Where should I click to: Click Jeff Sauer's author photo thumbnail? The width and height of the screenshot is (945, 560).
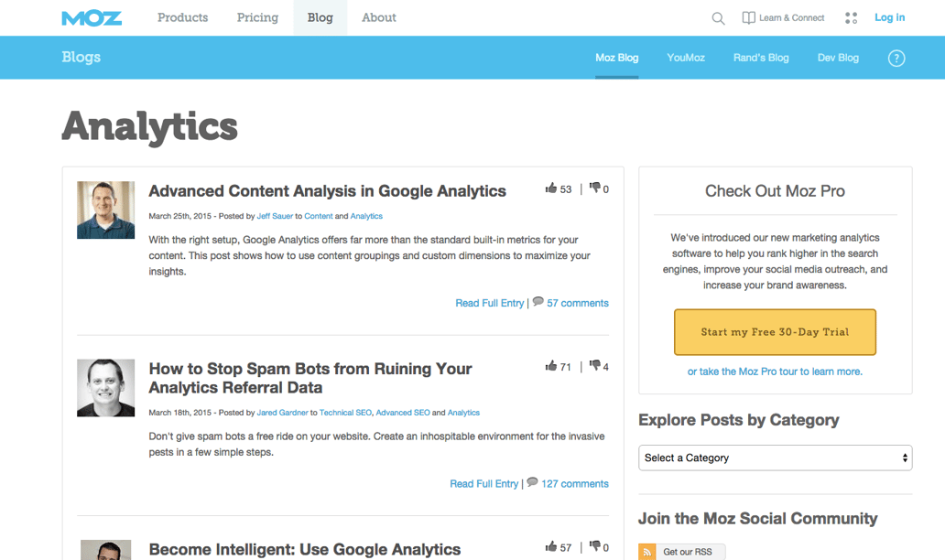(x=105, y=210)
